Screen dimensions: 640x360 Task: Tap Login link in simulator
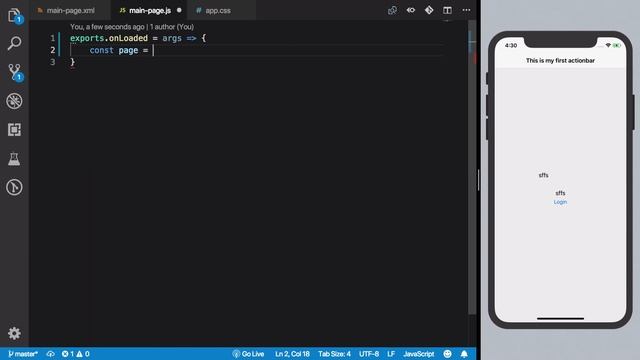(560, 202)
